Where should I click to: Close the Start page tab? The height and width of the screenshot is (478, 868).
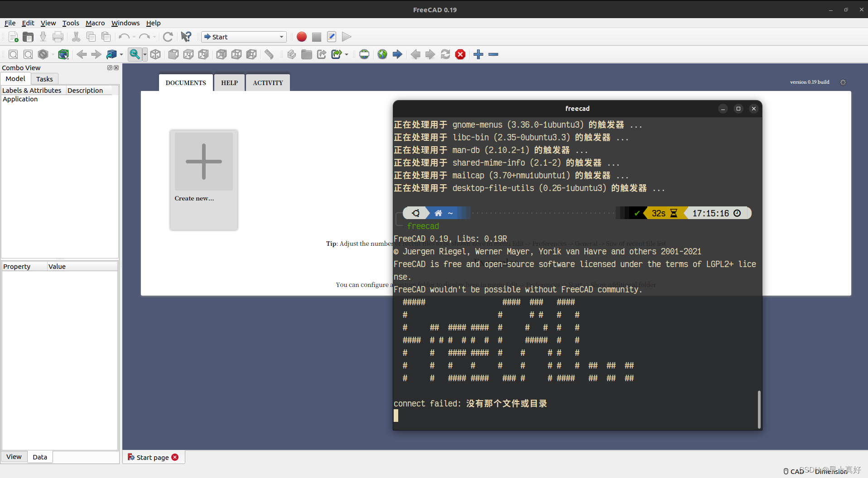176,457
